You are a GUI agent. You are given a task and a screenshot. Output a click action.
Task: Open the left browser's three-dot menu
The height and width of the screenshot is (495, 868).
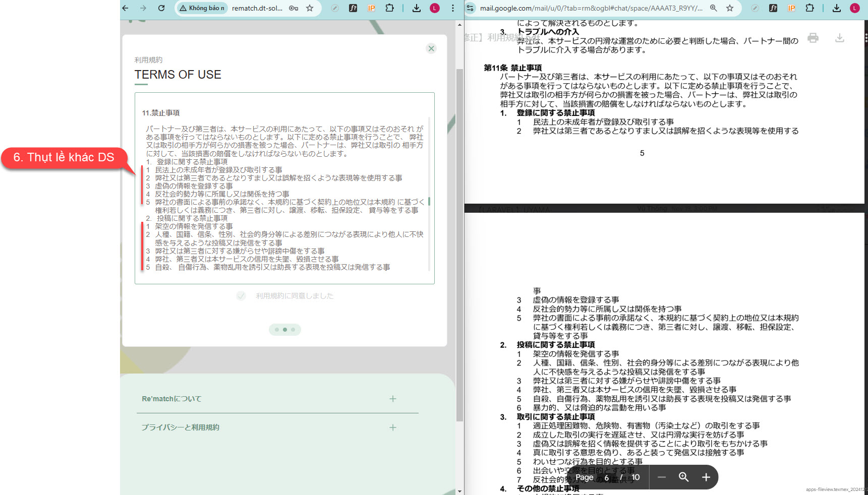pos(452,8)
